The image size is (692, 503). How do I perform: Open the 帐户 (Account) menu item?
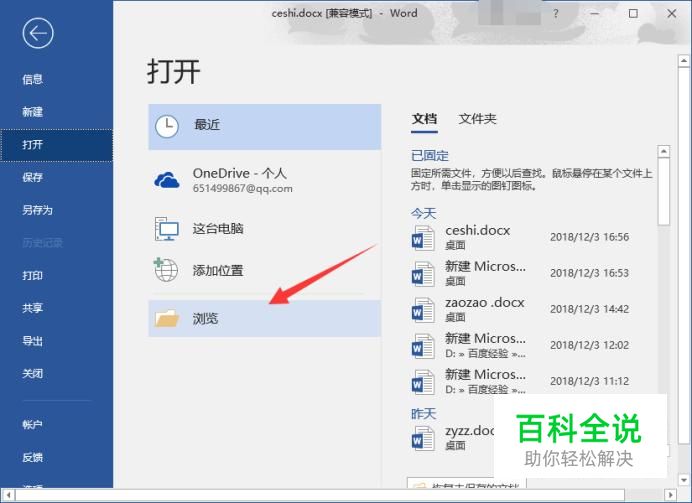(56, 424)
